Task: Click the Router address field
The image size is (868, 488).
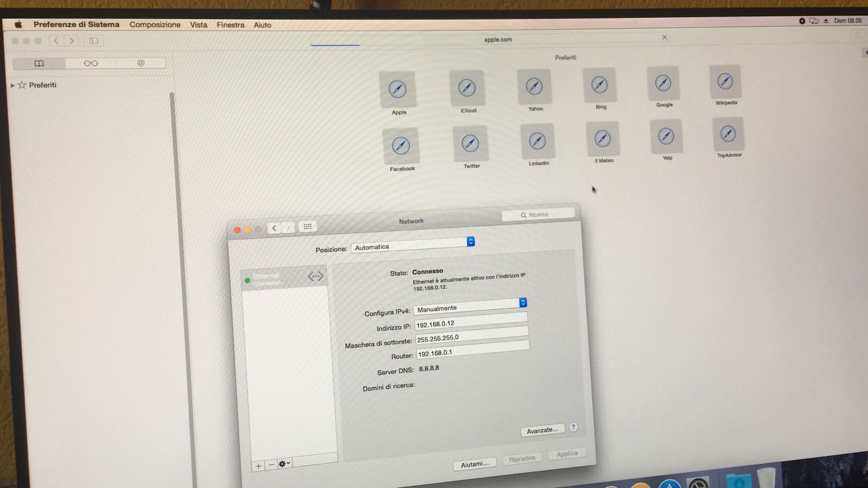Action: tap(473, 350)
